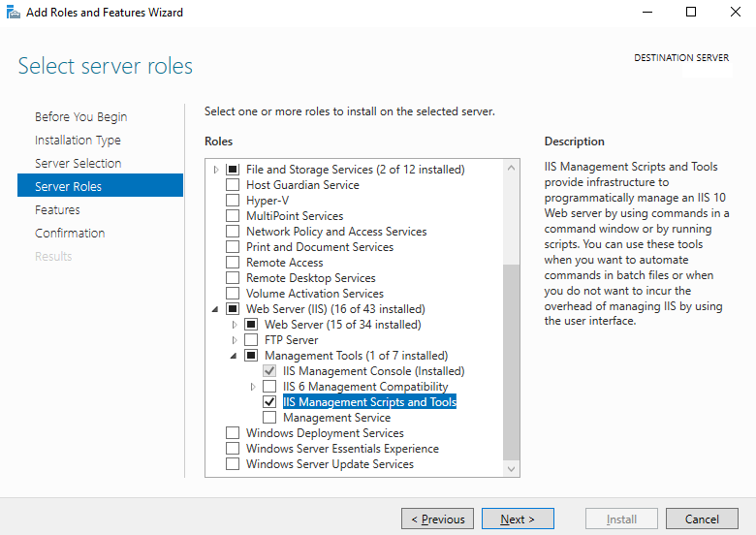Go to the Features step in sidebar
756x535 pixels.
pos(57,209)
